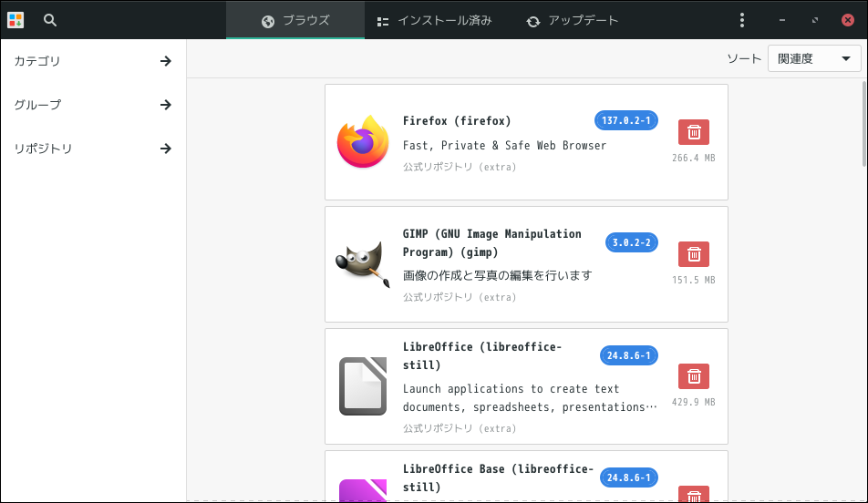The height and width of the screenshot is (503, 868).
Task: Click the LibreOffice document icon
Action: tap(363, 386)
